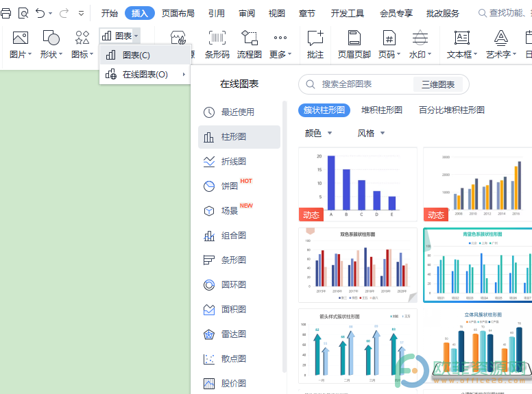Open the 审阅 tab
This screenshot has height=394, width=532.
pyautogui.click(x=247, y=13)
